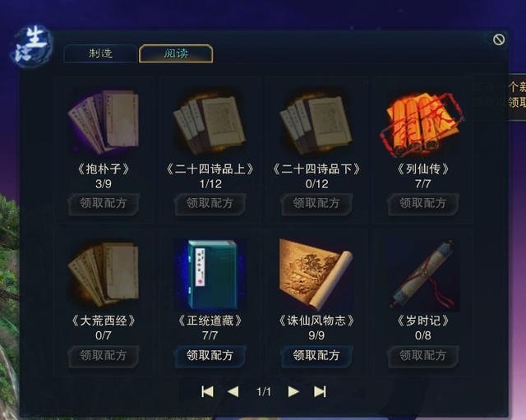
Task: Claim recipe under 《诛仙风物志》
Action: (x=316, y=356)
